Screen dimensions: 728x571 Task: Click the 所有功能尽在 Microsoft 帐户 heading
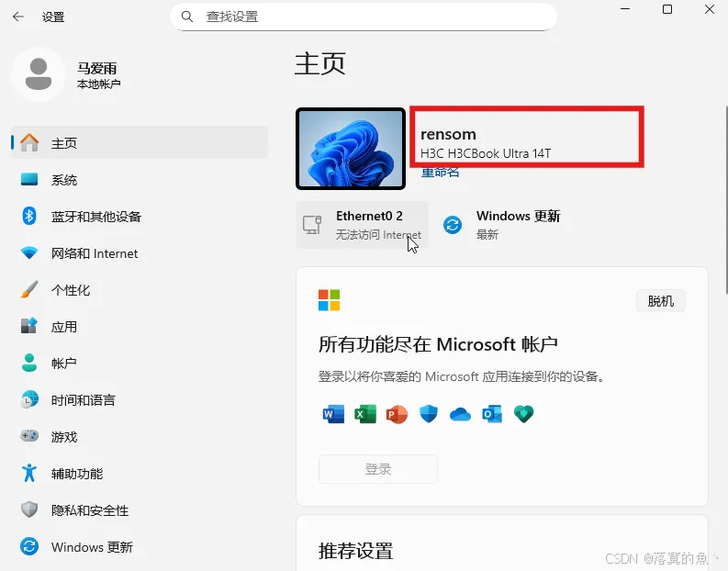click(x=438, y=344)
